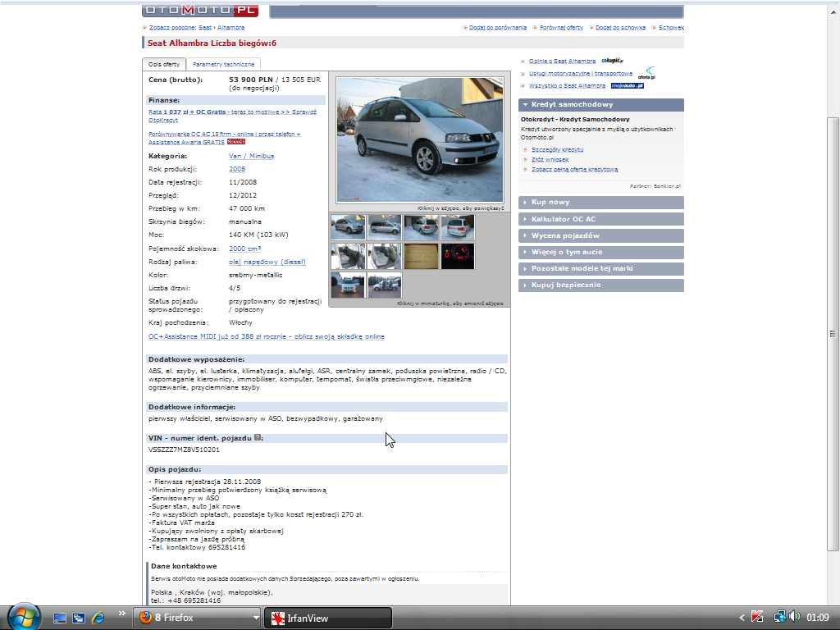Launch Internet Explorer from quick launch
This screenshot has height=630, width=840.
(98, 619)
